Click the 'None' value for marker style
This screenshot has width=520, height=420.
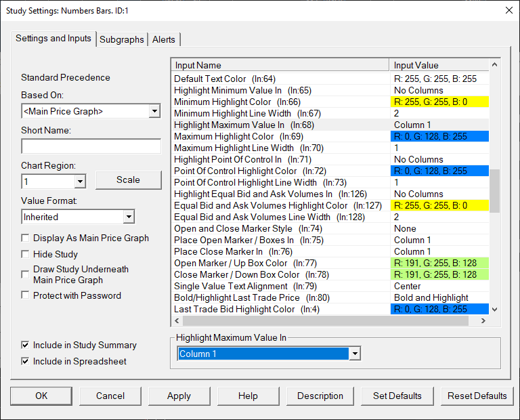pyautogui.click(x=439, y=228)
